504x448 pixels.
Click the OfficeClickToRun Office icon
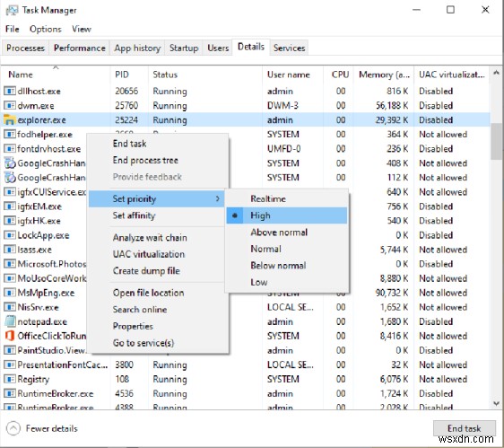coord(10,336)
